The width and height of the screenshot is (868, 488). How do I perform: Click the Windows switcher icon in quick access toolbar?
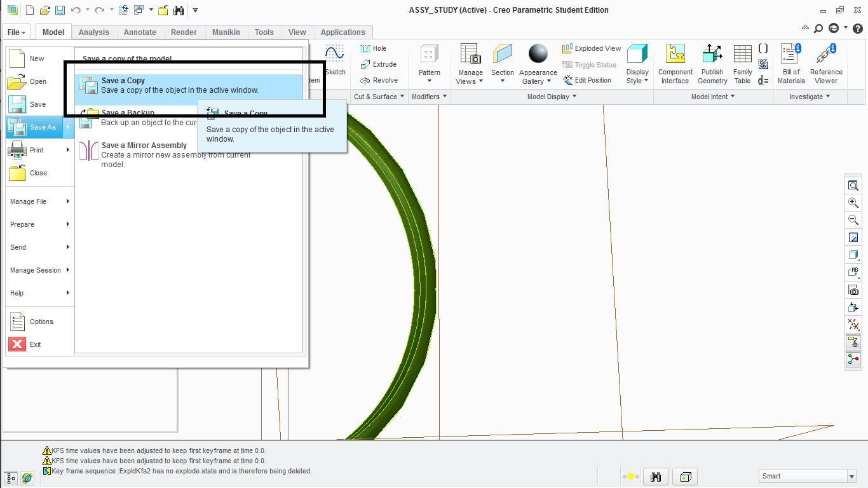139,10
